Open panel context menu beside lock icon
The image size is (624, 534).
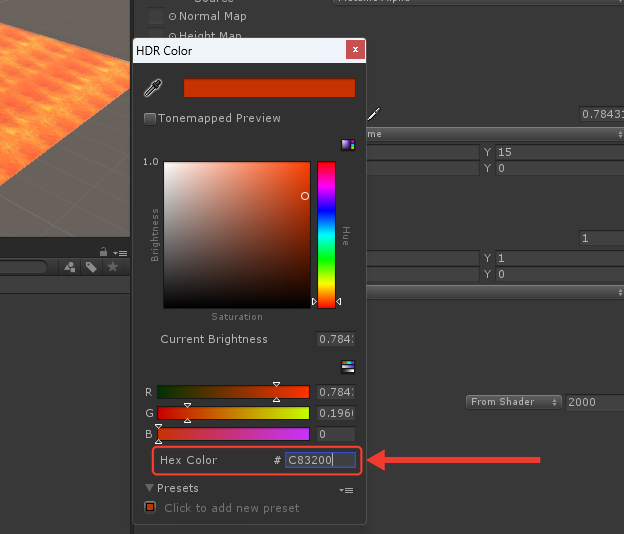coord(120,253)
